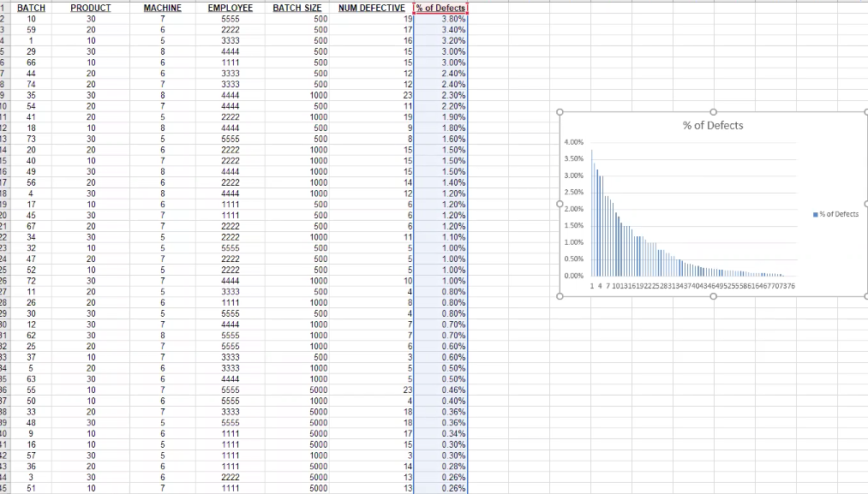This screenshot has width=868, height=494.
Task: Select the batch number 73 cell
Action: coord(31,139)
